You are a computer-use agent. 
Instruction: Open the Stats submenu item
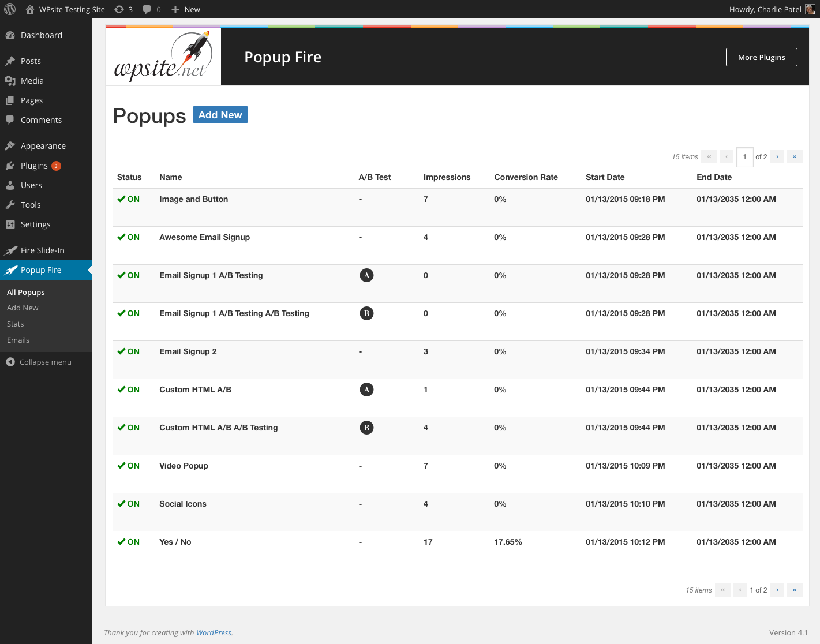pyautogui.click(x=16, y=324)
